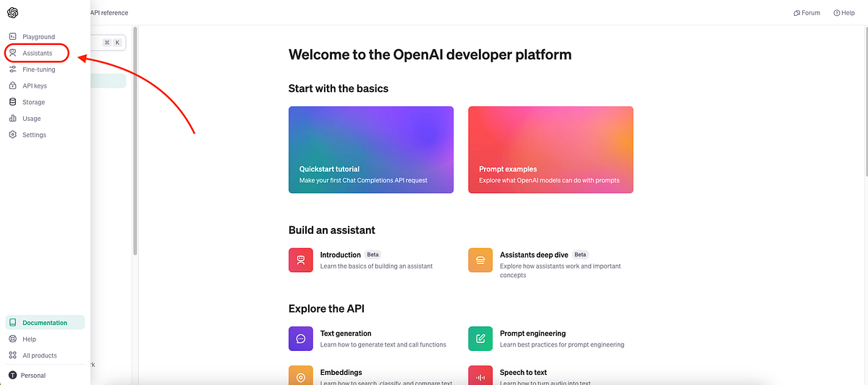Click the Usage bar chart icon

[x=13, y=118]
